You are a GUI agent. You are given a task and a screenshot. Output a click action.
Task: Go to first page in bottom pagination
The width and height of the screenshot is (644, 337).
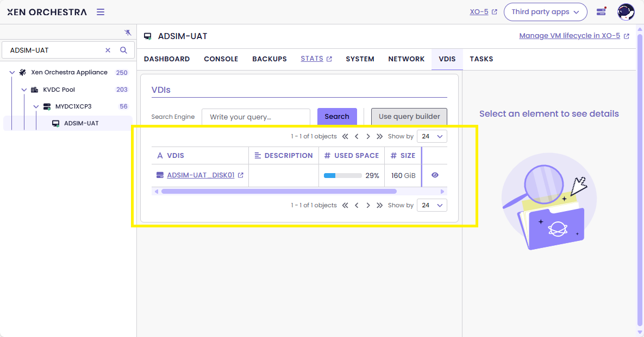coord(345,206)
